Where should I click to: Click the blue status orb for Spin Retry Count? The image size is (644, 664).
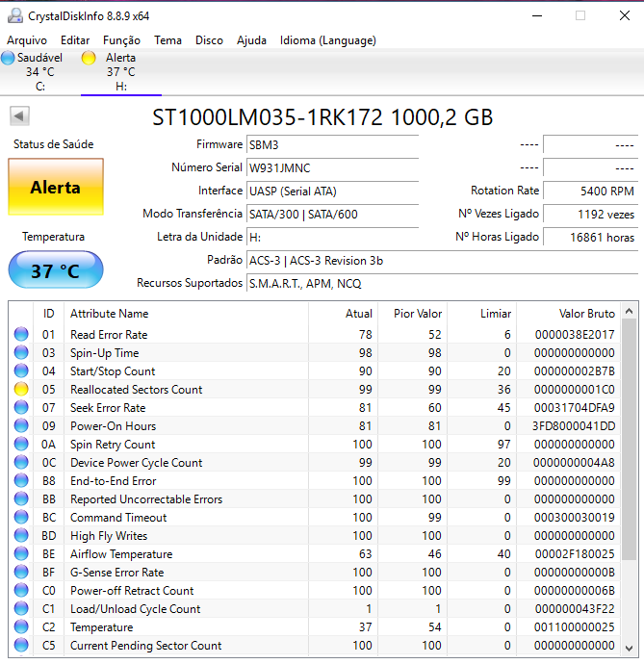21,444
